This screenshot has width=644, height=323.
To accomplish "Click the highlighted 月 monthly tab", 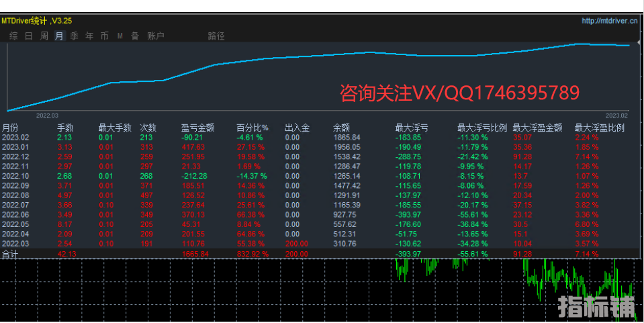I will pyautogui.click(x=59, y=36).
